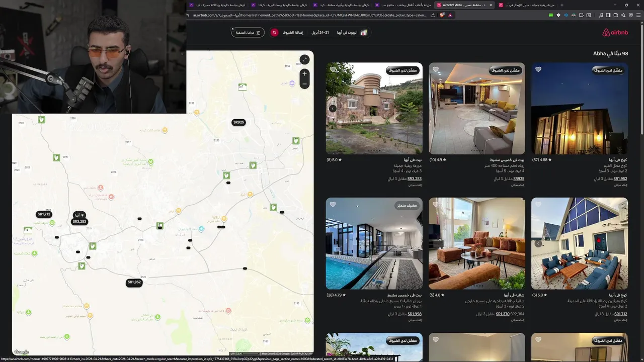
Task: Switch to tab كرفان بجلسة خارجية وأجواء ممتعة
Action: [x=341, y=5]
